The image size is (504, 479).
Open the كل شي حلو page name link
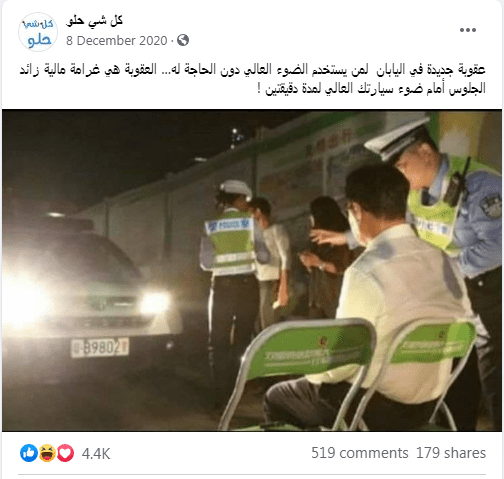(95, 21)
